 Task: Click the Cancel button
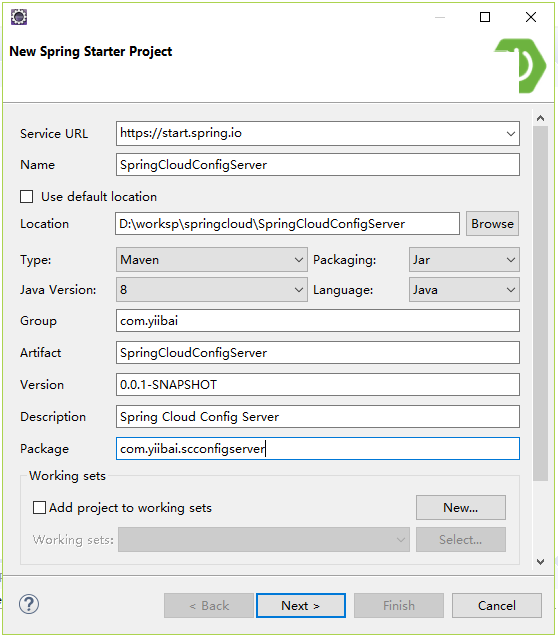tap(497, 605)
